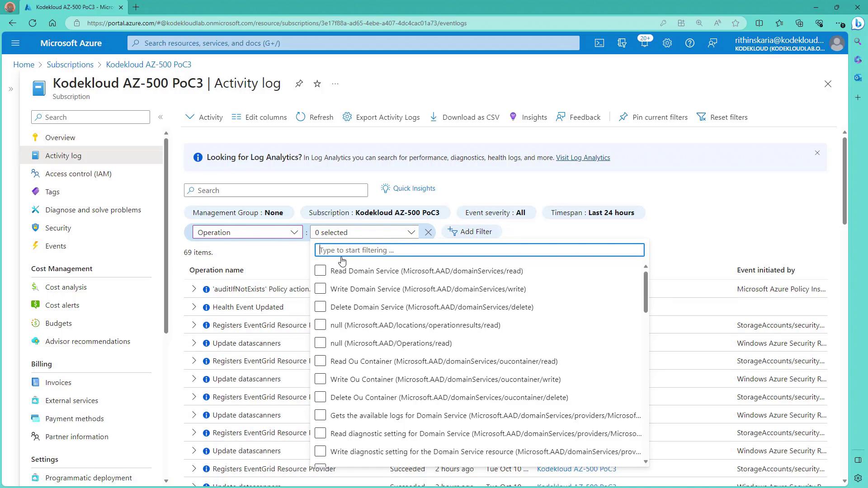Image resolution: width=868 pixels, height=488 pixels.
Task: Check Write Ou Container operation
Action: point(320,379)
